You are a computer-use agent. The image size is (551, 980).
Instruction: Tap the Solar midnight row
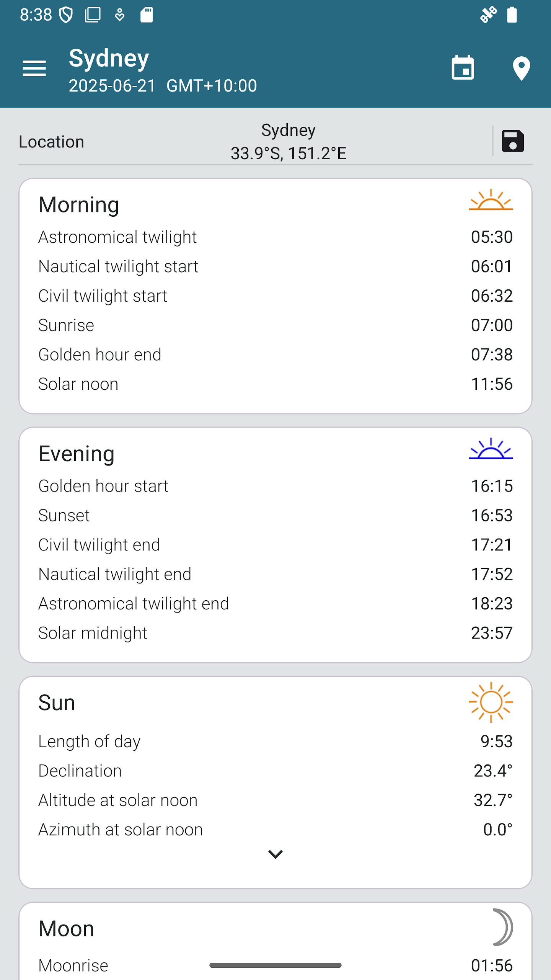275,633
